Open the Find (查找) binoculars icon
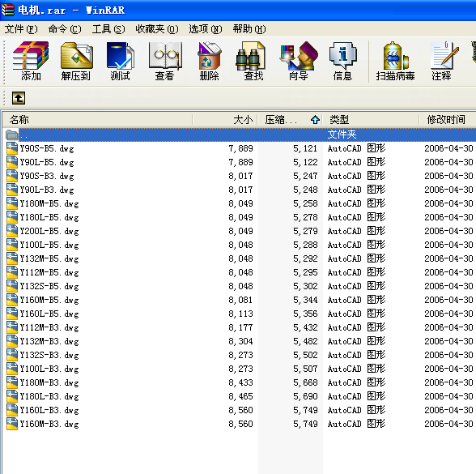This screenshot has height=474, width=476. pos(251,56)
